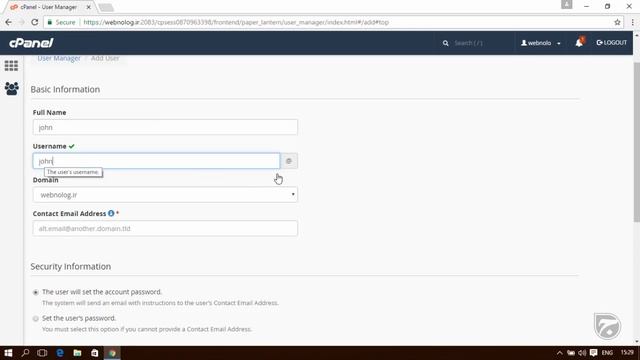
Task: Show hidden system tray icons
Action: 560,353
